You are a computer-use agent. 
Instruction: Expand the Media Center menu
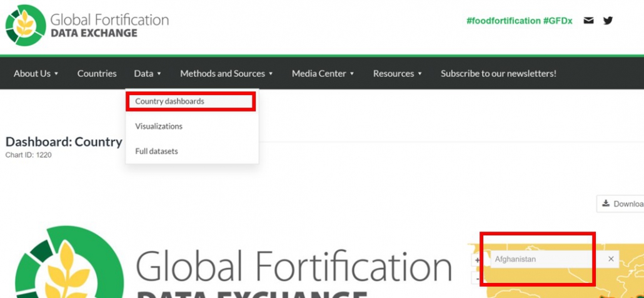pos(323,74)
